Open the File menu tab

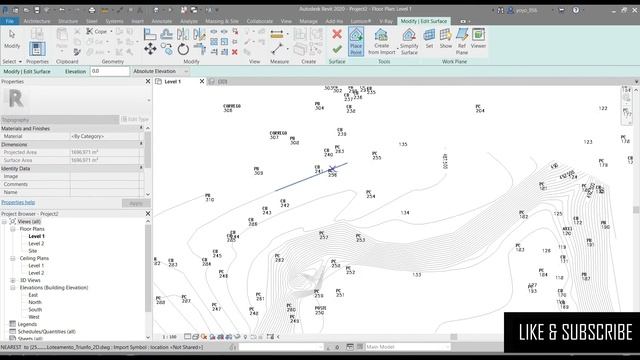click(9, 21)
